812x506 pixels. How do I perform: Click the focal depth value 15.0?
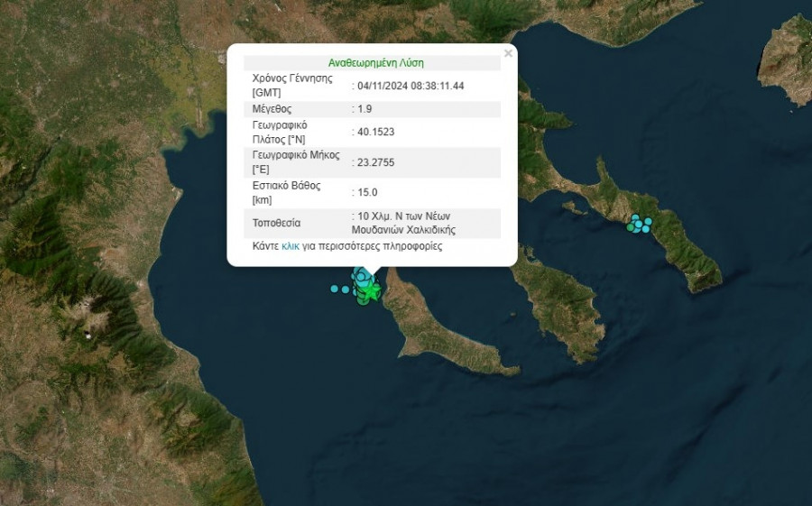pos(367,192)
